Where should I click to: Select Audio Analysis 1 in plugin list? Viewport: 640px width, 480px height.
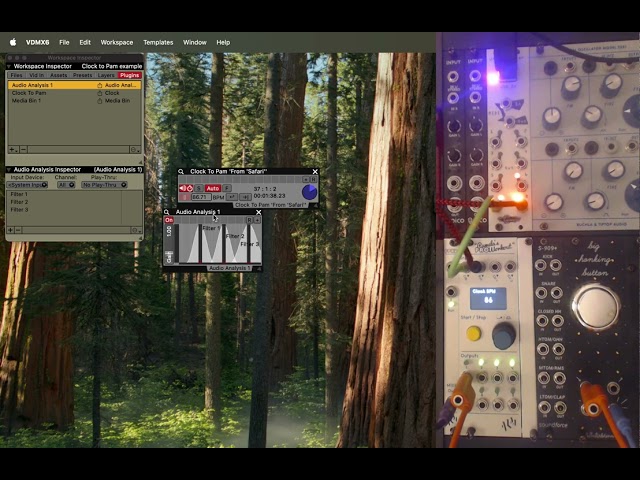(x=74, y=85)
